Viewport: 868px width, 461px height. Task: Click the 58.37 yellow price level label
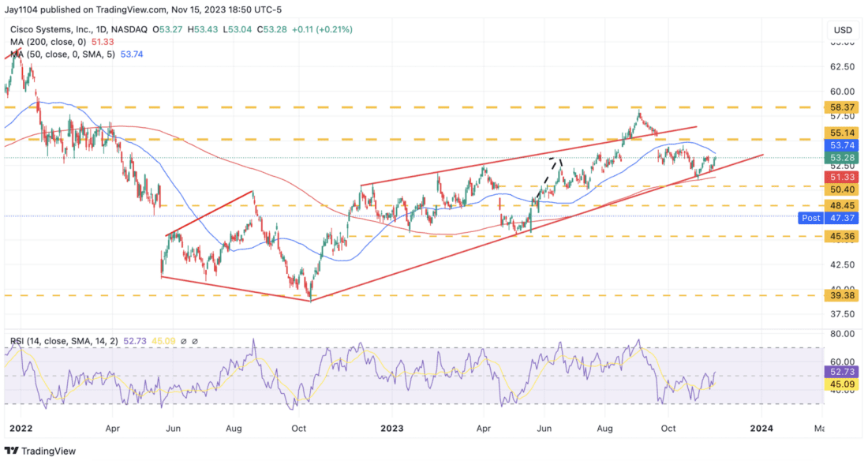(842, 107)
